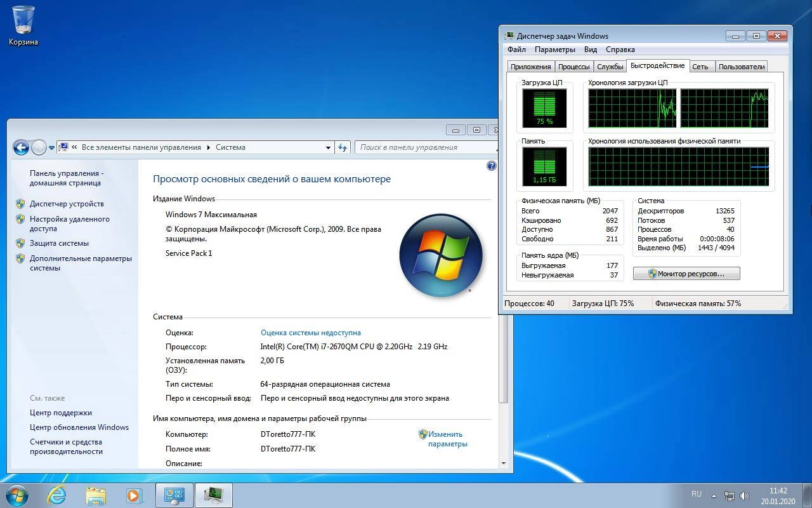The width and height of the screenshot is (812, 508).
Task: Open the Справка menu in Task Manager
Action: pos(620,50)
